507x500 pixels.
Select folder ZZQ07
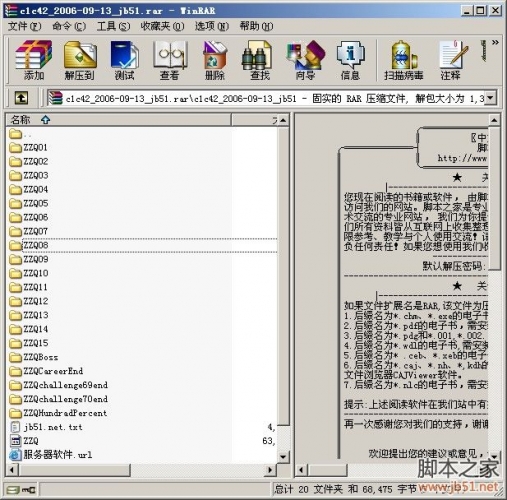click(x=29, y=231)
